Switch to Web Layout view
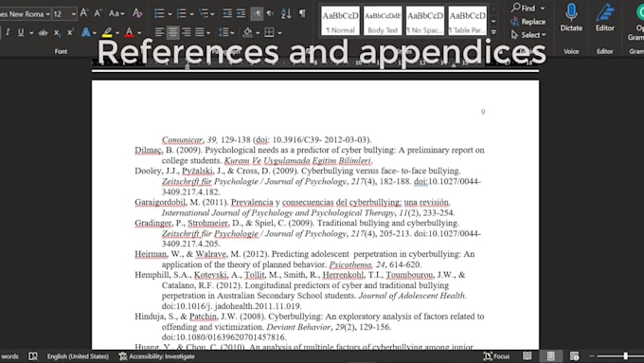Viewport: 644px width, 363px height. coord(574,356)
